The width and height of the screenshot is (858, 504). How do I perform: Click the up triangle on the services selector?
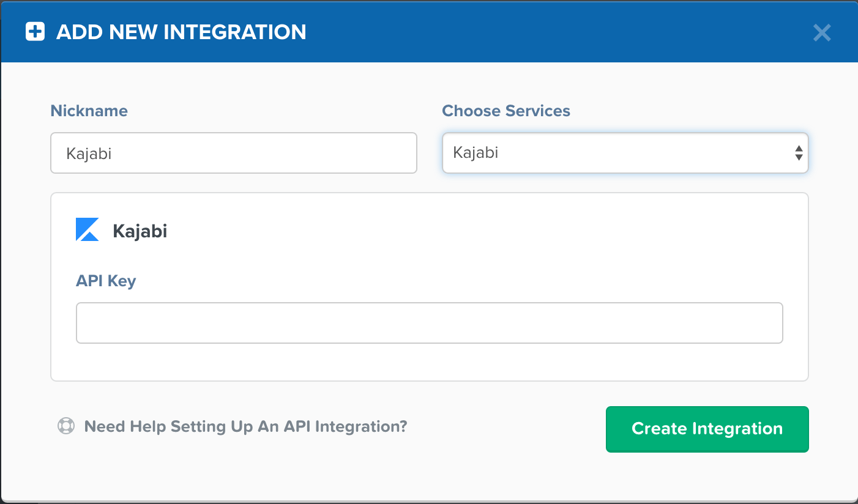[x=799, y=149]
